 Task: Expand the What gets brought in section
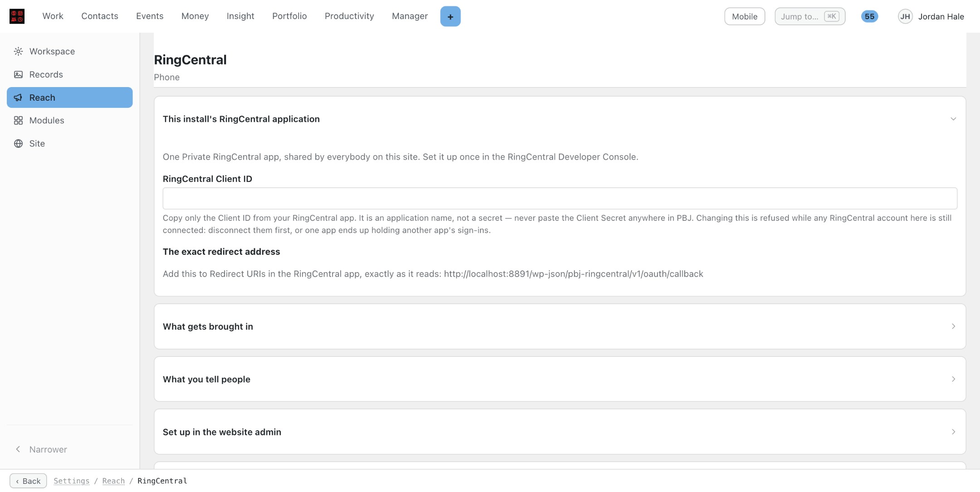tap(560, 326)
